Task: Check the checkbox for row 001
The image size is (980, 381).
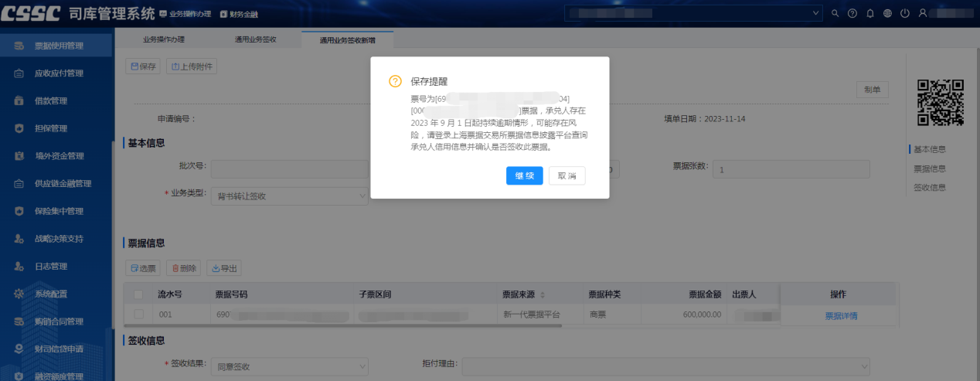Action: (138, 315)
